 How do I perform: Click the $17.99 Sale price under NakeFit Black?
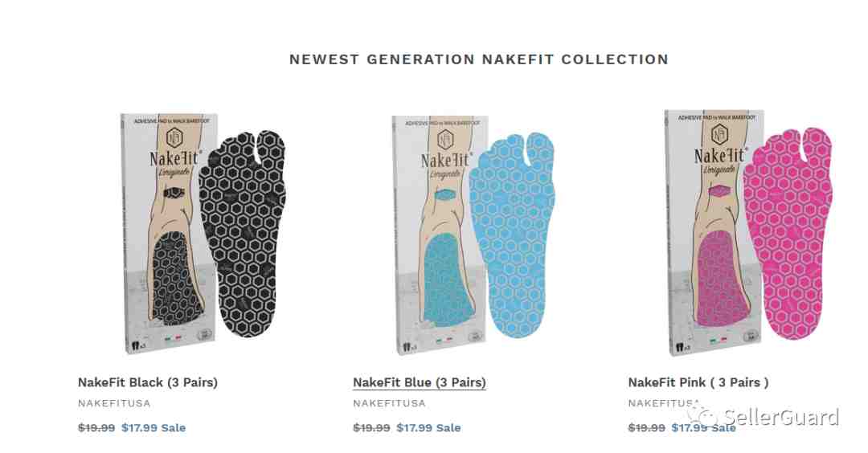(154, 427)
